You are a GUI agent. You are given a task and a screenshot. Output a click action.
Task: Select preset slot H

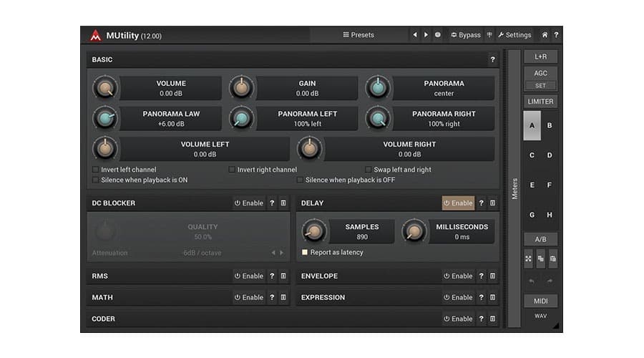click(550, 215)
